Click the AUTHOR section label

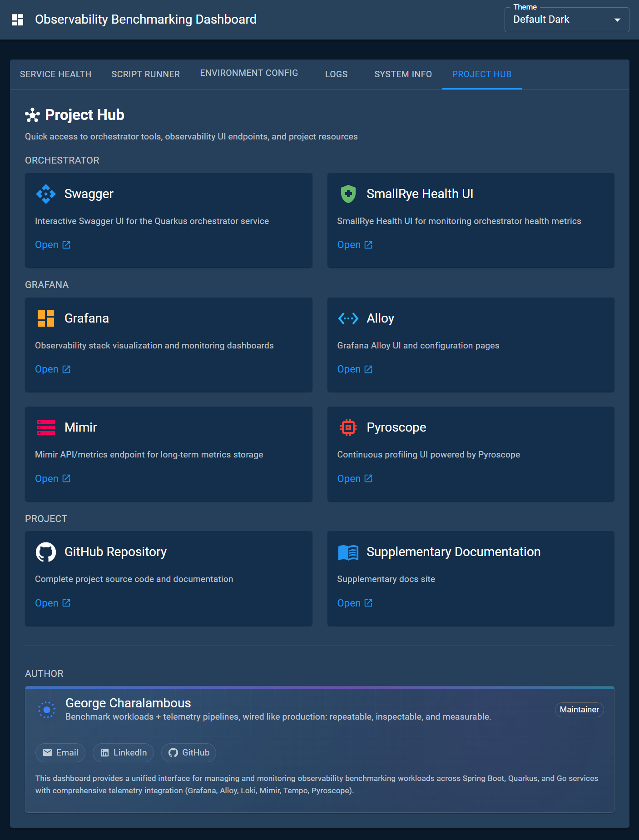(x=44, y=674)
